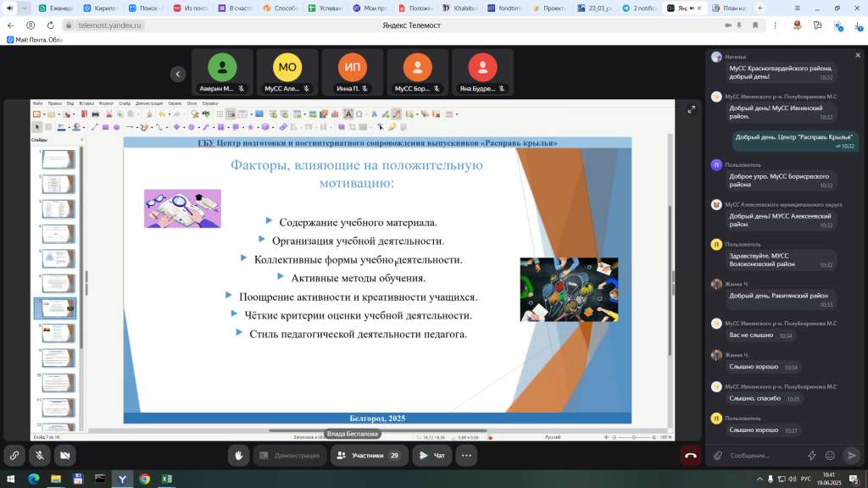Select participant tile Аверин М.
This screenshot has height=488, width=868.
tap(222, 73)
